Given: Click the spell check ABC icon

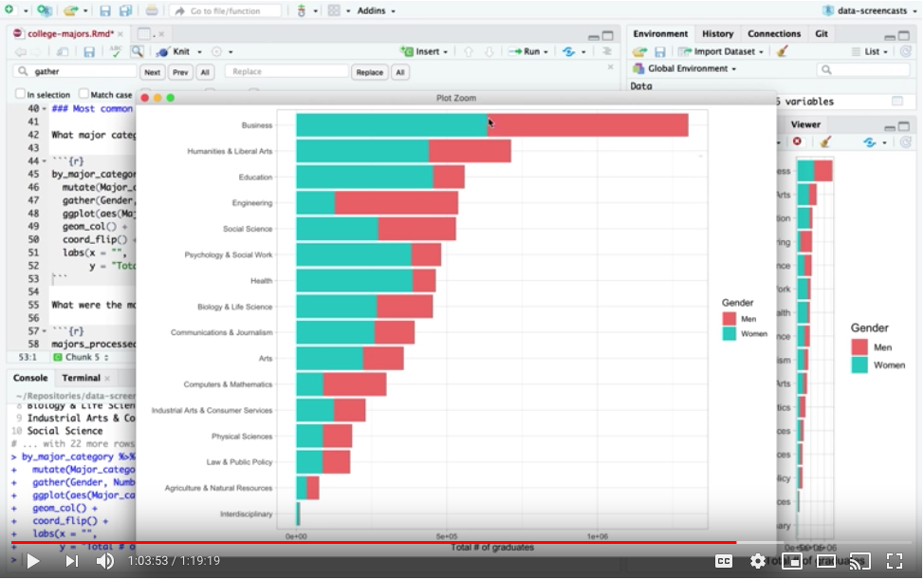Looking at the screenshot, I should [x=116, y=51].
